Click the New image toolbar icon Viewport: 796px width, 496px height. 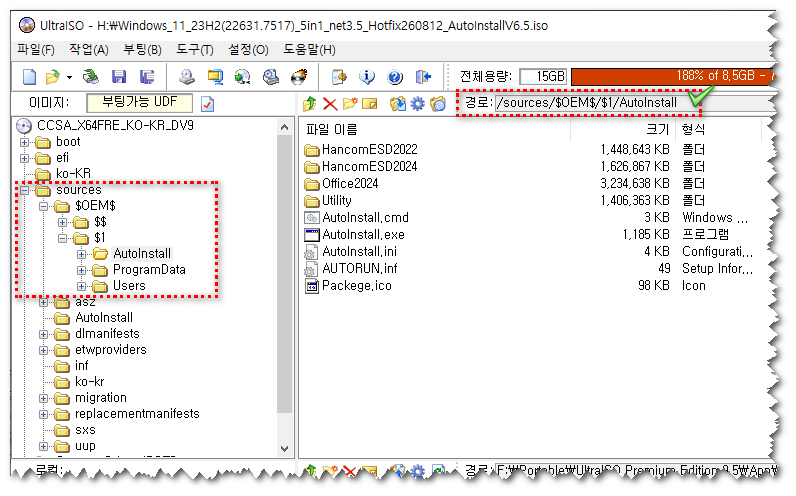pyautogui.click(x=29, y=77)
